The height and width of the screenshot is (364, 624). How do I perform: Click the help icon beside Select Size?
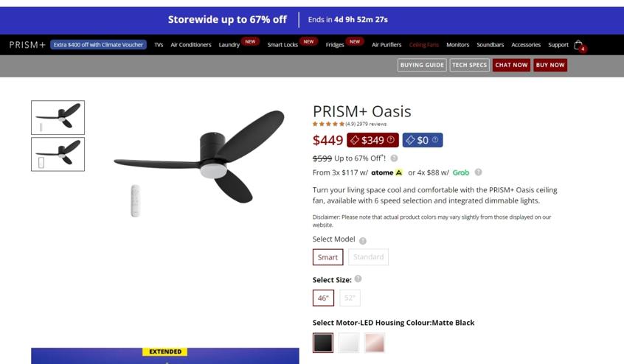pyautogui.click(x=358, y=279)
